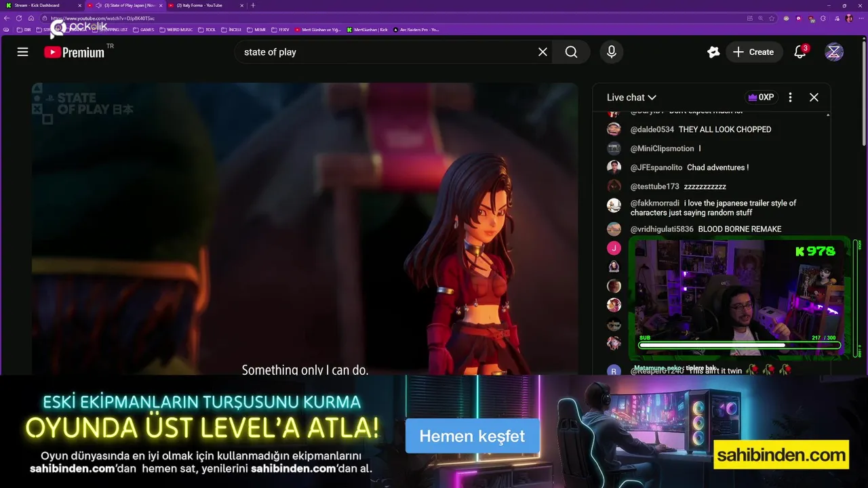
Task: Open the Live chat three-dot options menu
Action: (790, 98)
